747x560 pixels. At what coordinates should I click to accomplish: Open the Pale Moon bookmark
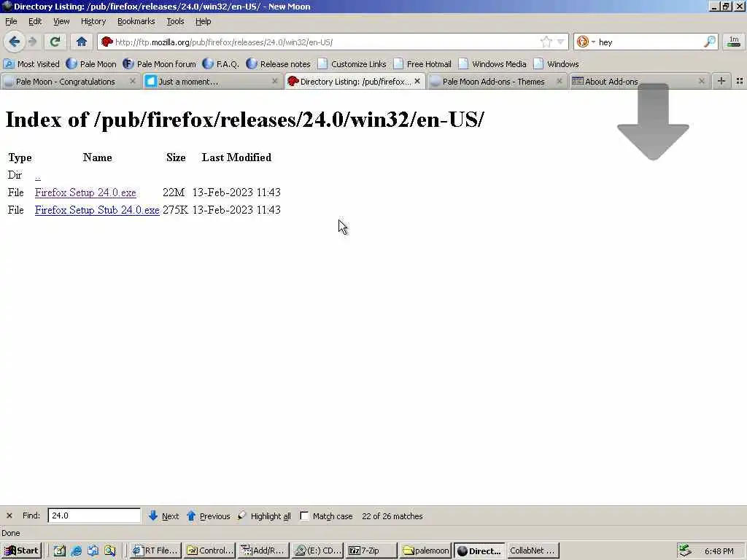coord(91,64)
